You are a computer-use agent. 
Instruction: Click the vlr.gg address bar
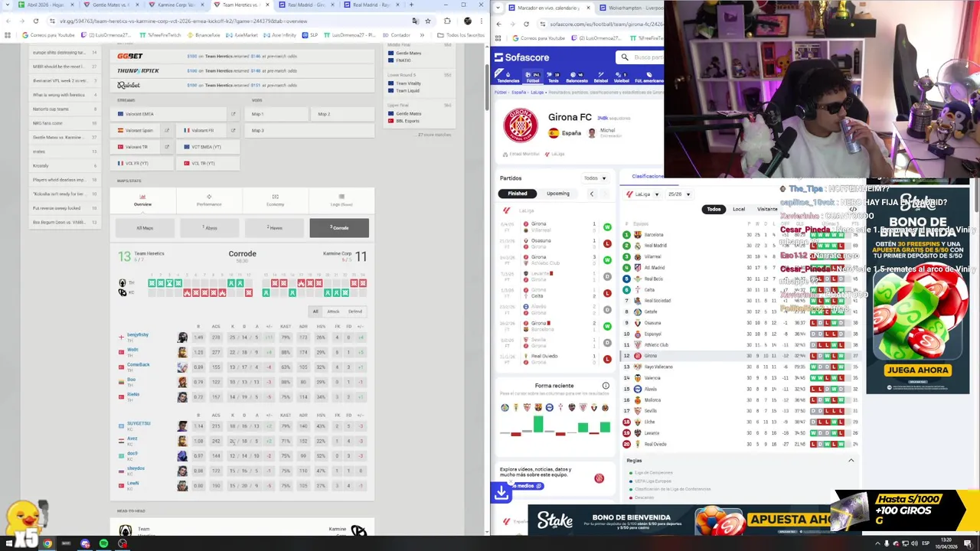pyautogui.click(x=230, y=21)
